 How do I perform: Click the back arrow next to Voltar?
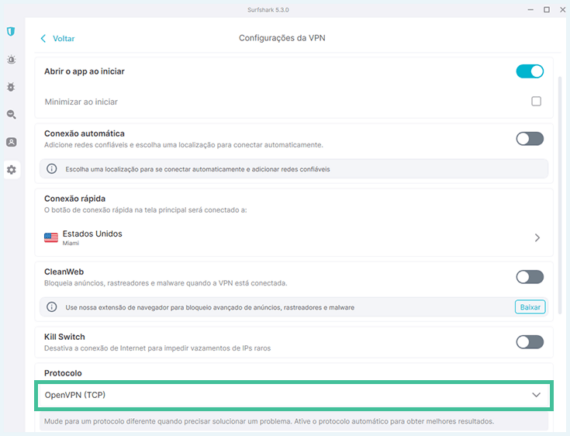43,39
